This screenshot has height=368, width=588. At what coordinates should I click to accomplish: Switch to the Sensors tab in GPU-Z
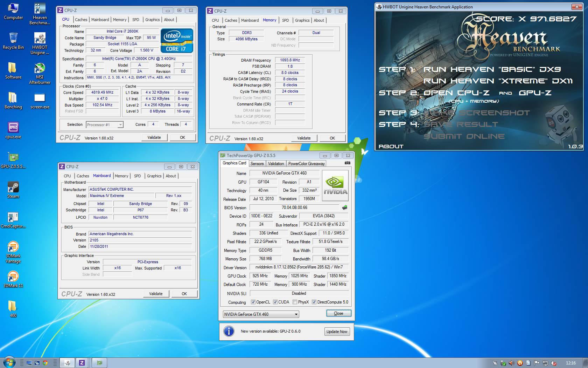pos(257,164)
